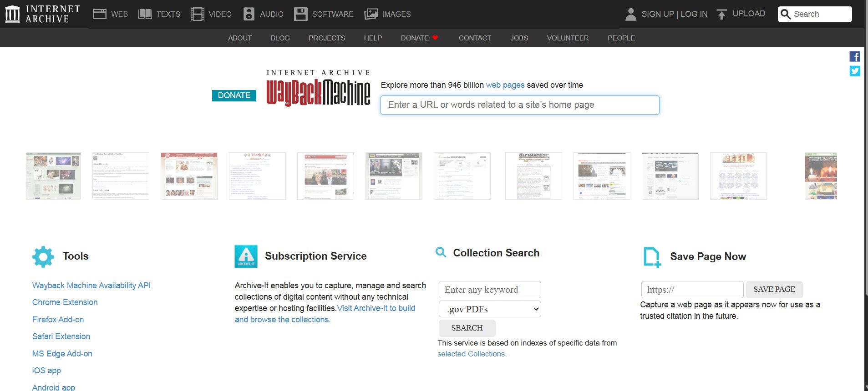This screenshot has width=868, height=391.
Task: Open the Texts book icon
Action: 145,14
